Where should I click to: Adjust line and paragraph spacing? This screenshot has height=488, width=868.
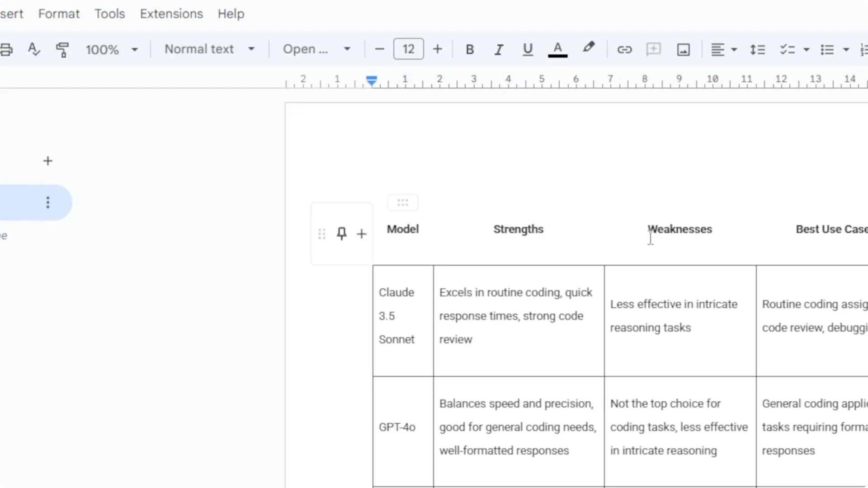pos(758,49)
